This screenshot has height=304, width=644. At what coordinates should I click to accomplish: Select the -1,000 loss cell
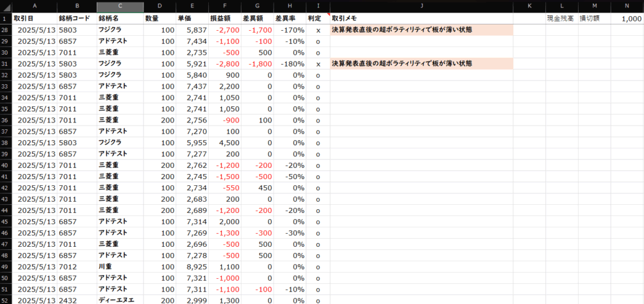[x=225, y=278]
